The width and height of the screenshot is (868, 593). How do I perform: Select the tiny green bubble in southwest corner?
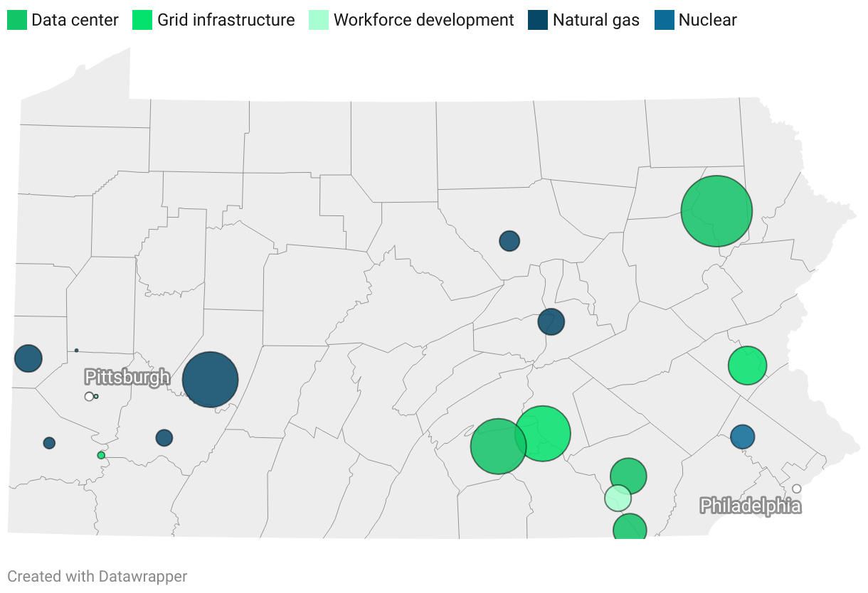click(x=101, y=455)
